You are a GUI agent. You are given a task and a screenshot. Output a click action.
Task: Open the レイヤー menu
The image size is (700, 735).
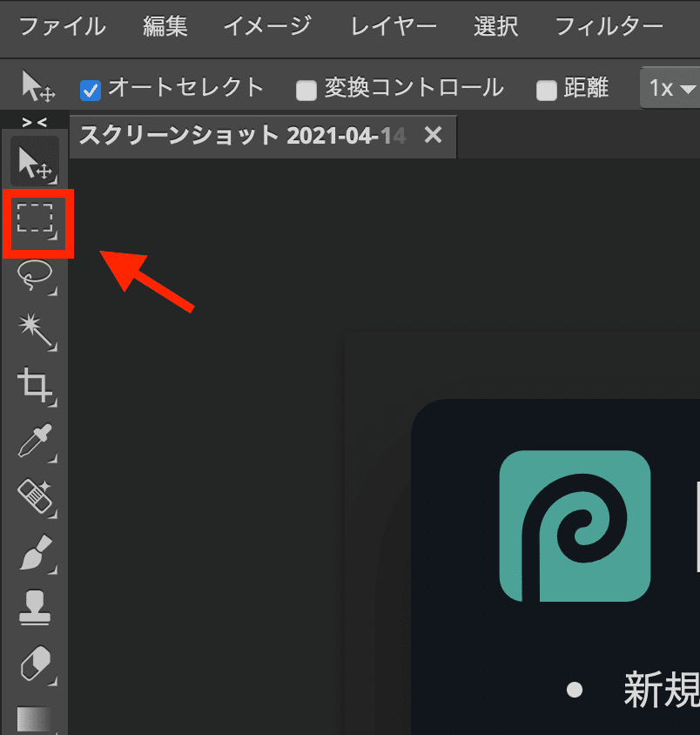coord(394,27)
